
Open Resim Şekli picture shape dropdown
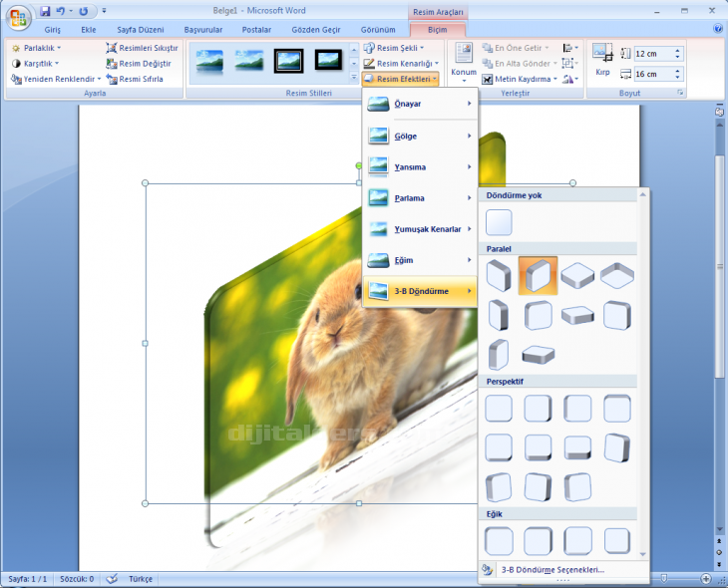[394, 48]
